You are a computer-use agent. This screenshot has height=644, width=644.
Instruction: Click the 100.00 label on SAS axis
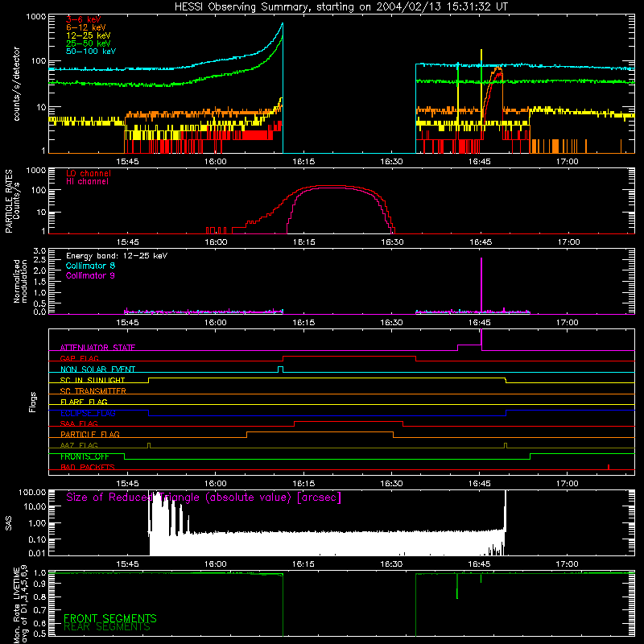click(32, 492)
